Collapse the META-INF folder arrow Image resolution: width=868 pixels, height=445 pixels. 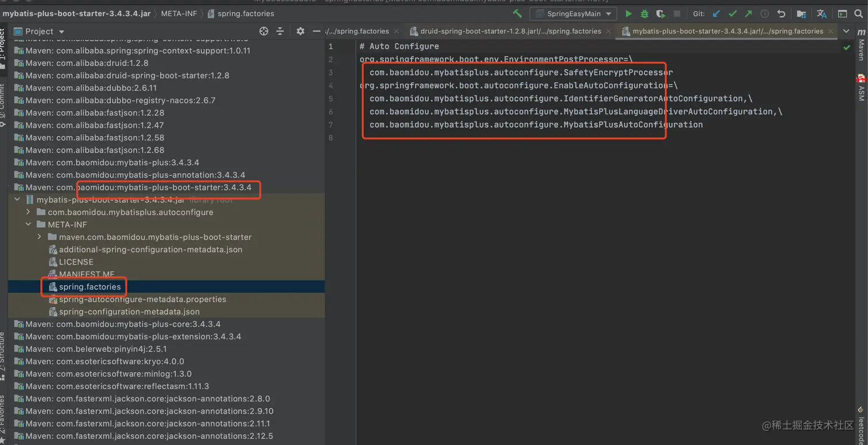click(x=28, y=225)
